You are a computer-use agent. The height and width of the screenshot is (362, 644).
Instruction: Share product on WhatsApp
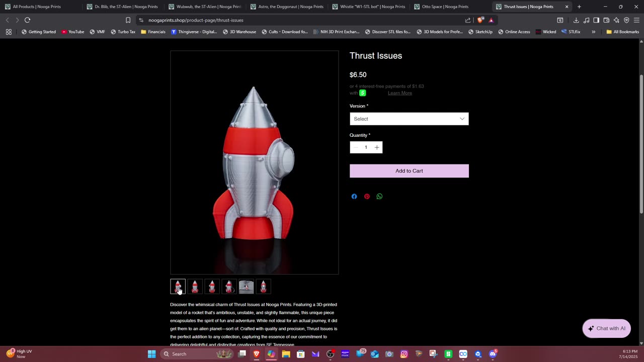click(379, 197)
